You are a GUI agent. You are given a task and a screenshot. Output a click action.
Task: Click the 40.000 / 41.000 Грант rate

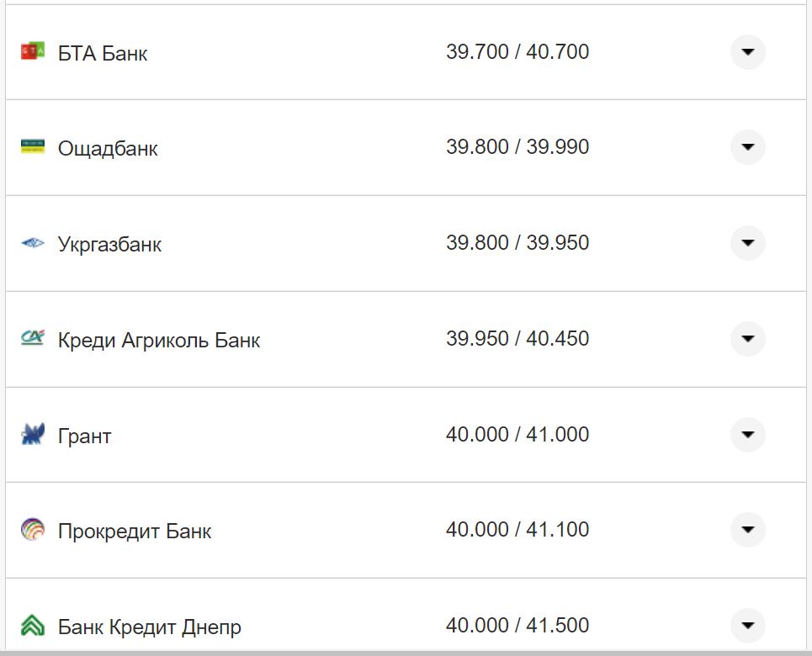[x=518, y=434]
